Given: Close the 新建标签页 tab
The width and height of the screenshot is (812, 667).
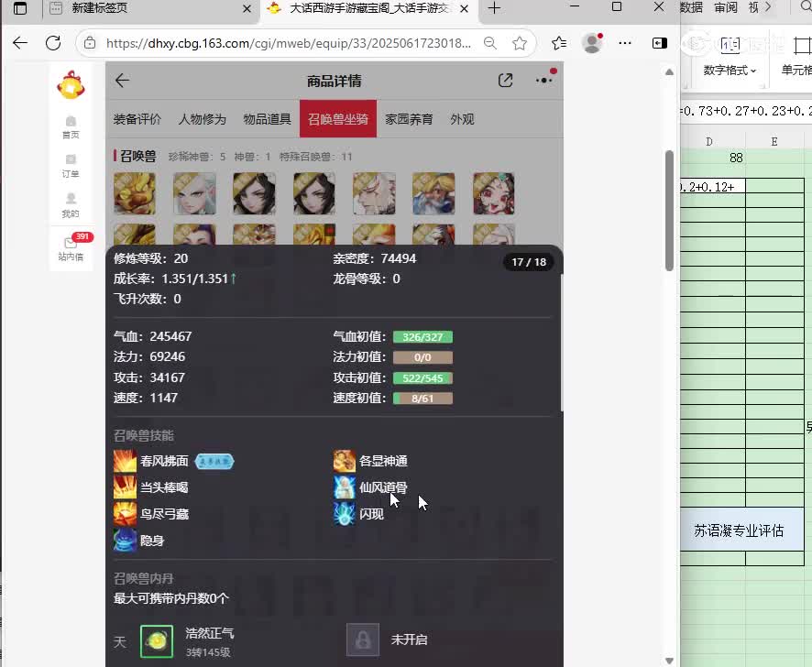Looking at the screenshot, I should [247, 9].
